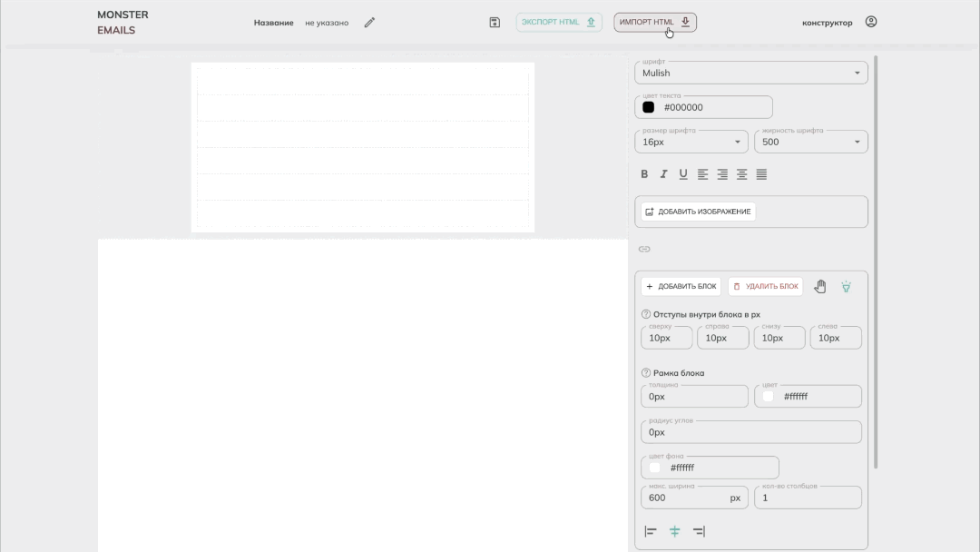Align text right
Viewport: 980px width, 552px height.
(x=722, y=174)
